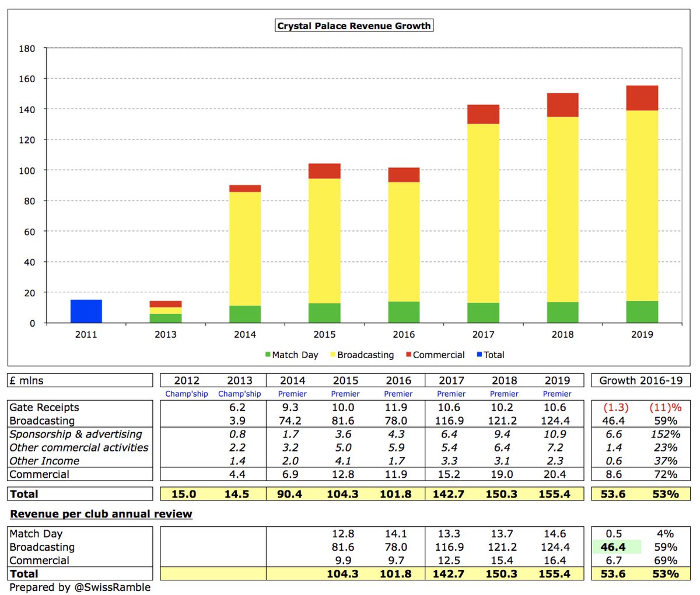The width and height of the screenshot is (700, 595).
Task: Click the red (1.3) growth cell
Action: (x=615, y=407)
